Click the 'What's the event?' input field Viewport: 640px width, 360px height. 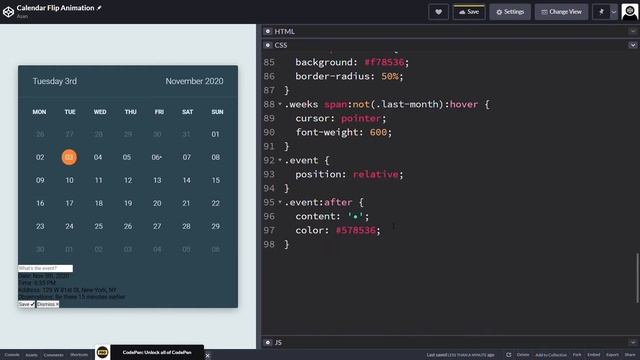click(x=45, y=268)
